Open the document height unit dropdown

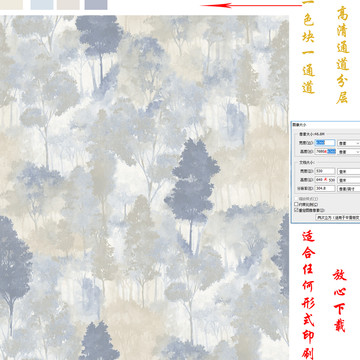pos(349,180)
